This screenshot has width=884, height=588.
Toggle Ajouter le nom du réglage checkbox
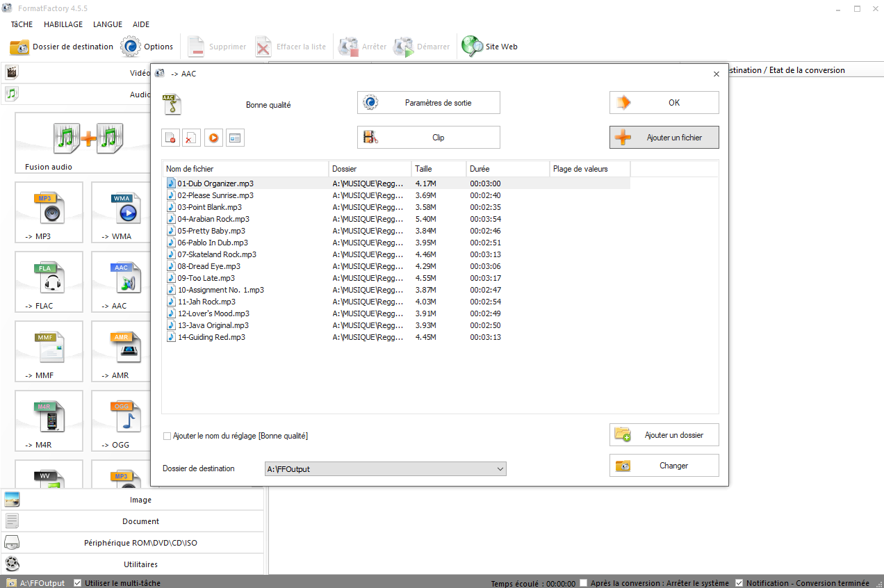click(x=167, y=436)
